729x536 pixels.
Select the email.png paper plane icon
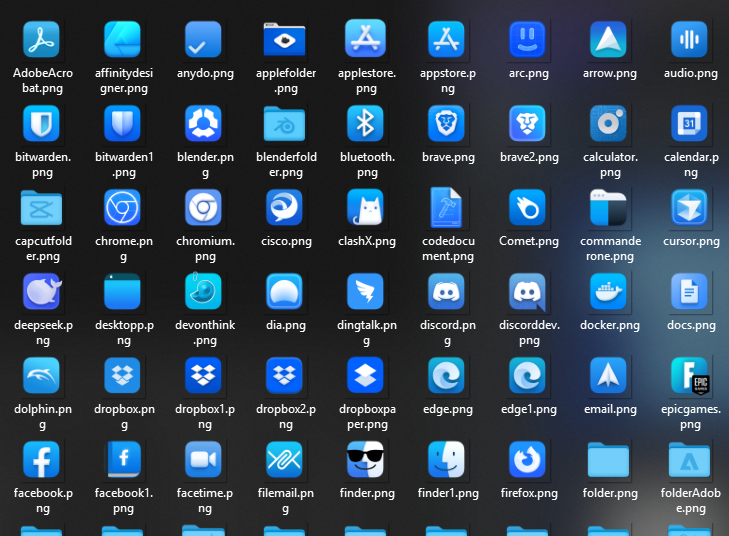click(608, 376)
